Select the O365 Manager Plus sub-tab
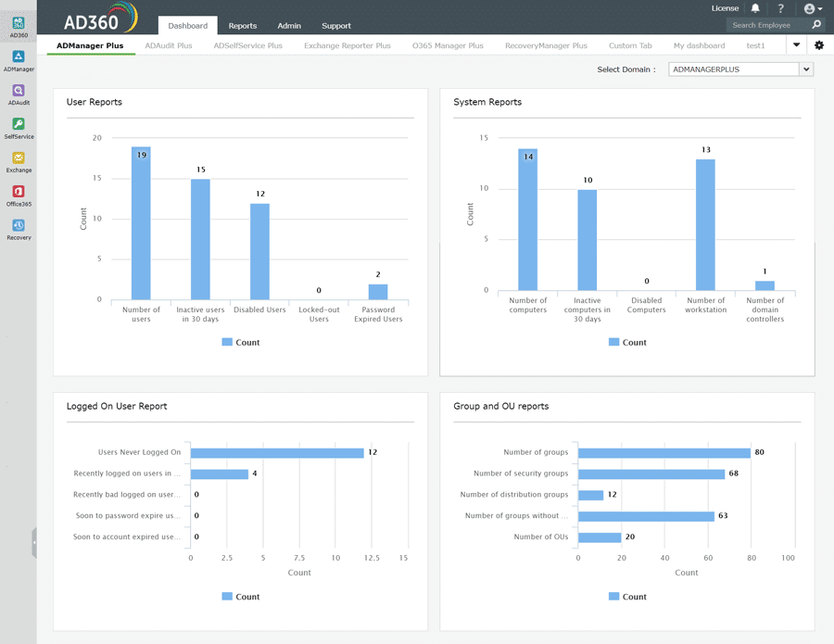The image size is (834, 644). tap(448, 45)
